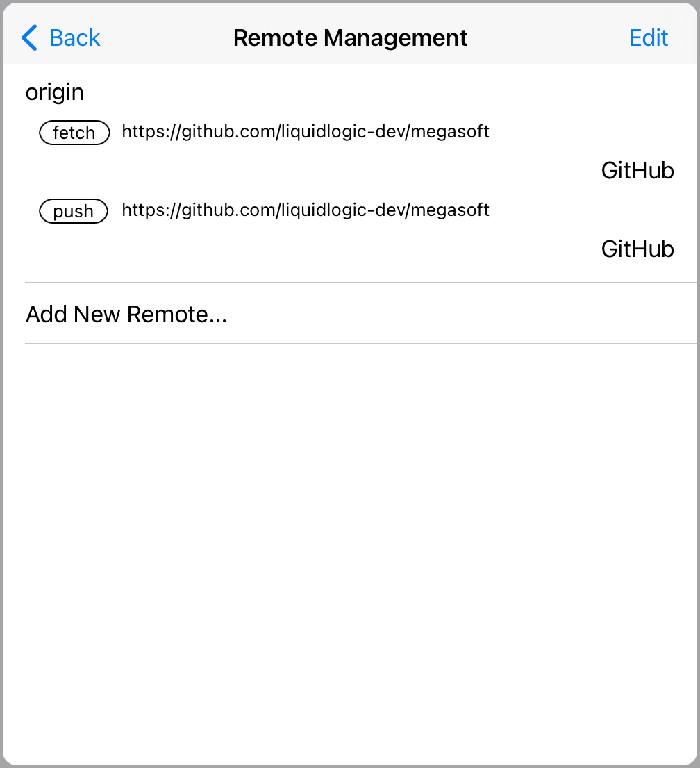This screenshot has height=768, width=700.
Task: Tap the push URL for the origin remote
Action: point(306,210)
